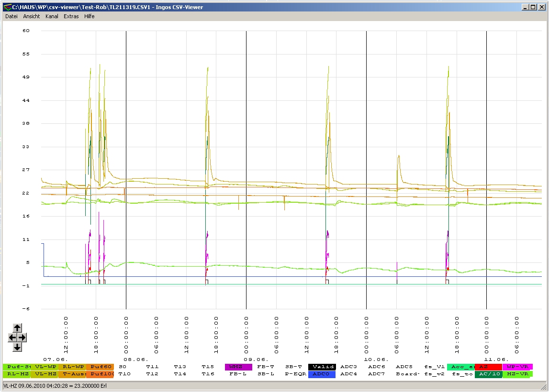Minimize the CSV-Viewer window
Viewport: 549px width, 392px height.
point(525,7)
